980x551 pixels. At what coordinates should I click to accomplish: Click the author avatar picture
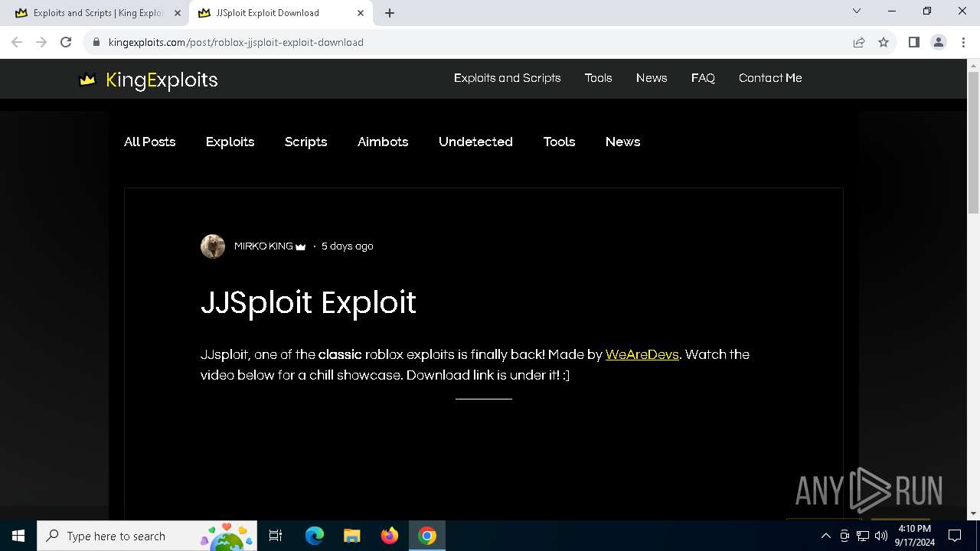click(213, 246)
